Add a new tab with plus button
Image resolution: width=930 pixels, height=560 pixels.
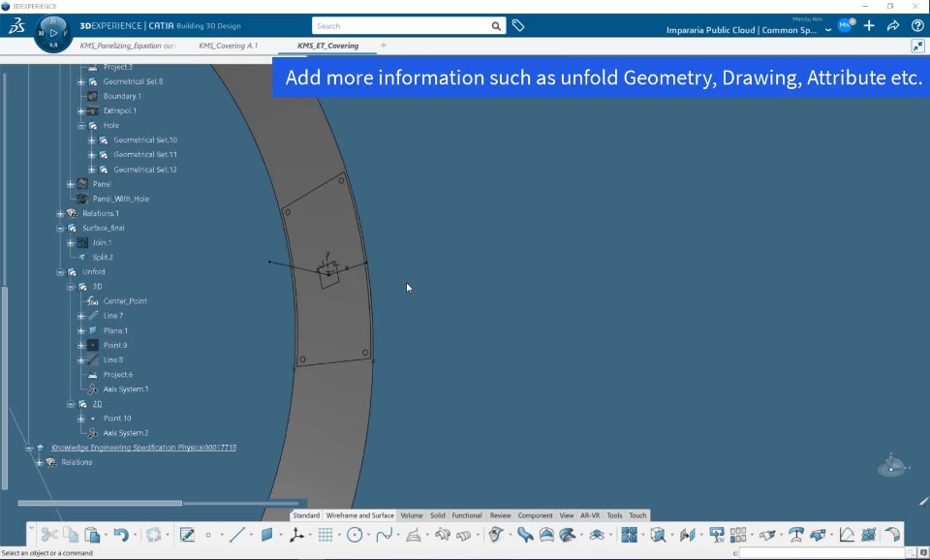point(384,46)
